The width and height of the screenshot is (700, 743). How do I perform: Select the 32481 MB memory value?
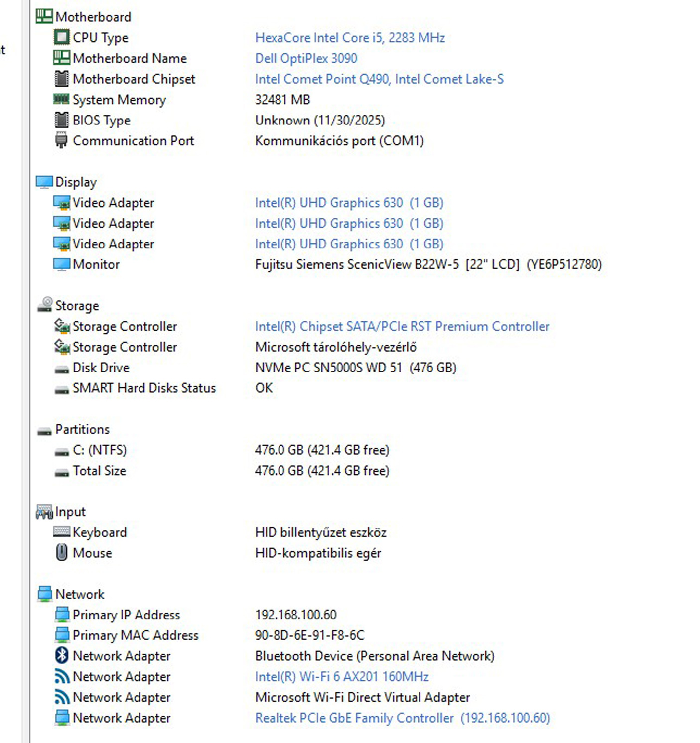282,100
